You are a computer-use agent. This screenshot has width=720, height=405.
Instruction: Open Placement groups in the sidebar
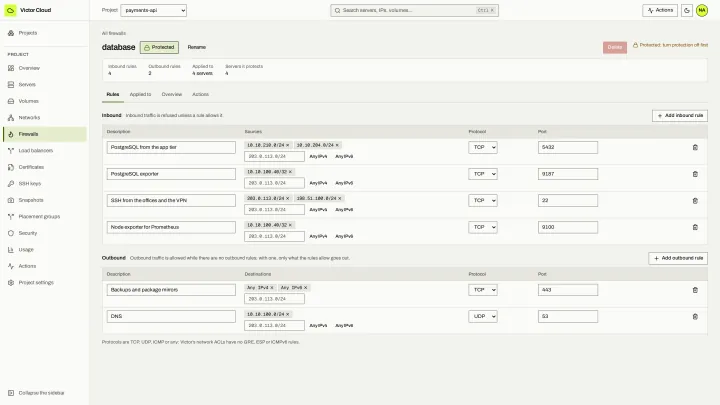(x=45, y=217)
